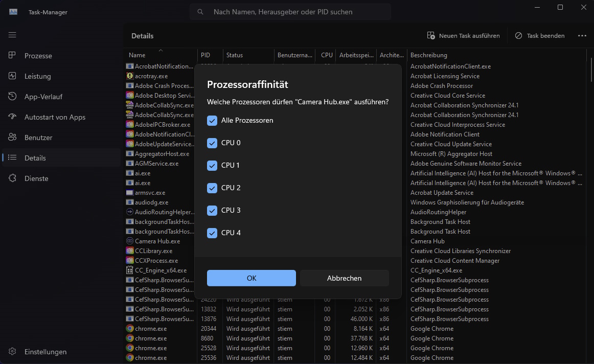Open the App-Verlauf page
Image resolution: width=594 pixels, height=364 pixels.
(61, 97)
